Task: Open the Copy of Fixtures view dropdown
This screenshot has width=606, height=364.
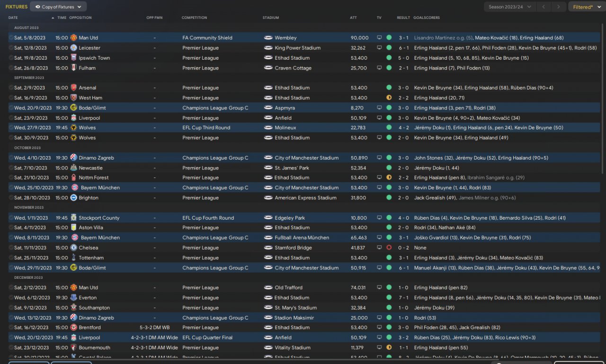Action: tap(58, 7)
